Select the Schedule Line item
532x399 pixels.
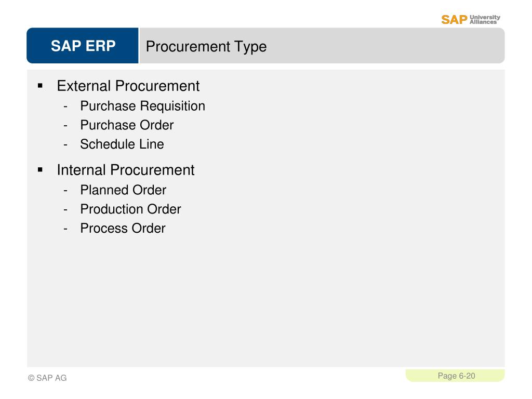(x=122, y=144)
